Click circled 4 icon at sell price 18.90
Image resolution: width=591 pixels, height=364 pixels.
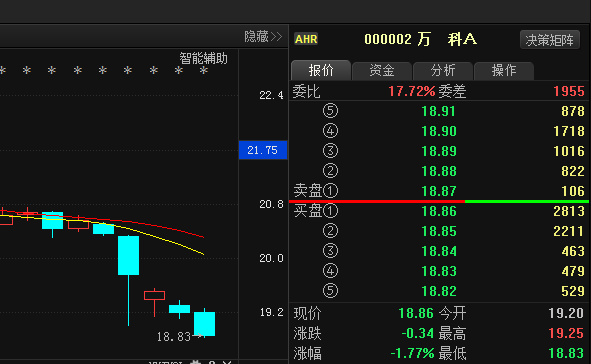331,131
